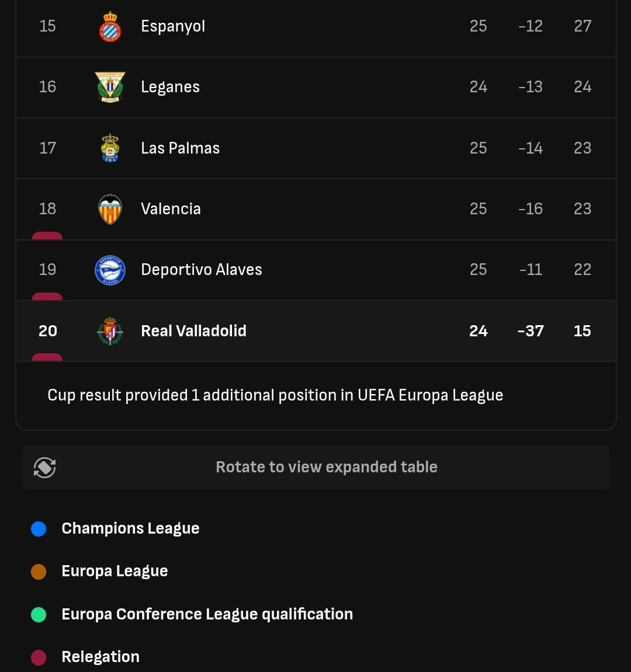Click the Deportivo Alaves club crest
This screenshot has height=672, width=631.
(x=110, y=270)
